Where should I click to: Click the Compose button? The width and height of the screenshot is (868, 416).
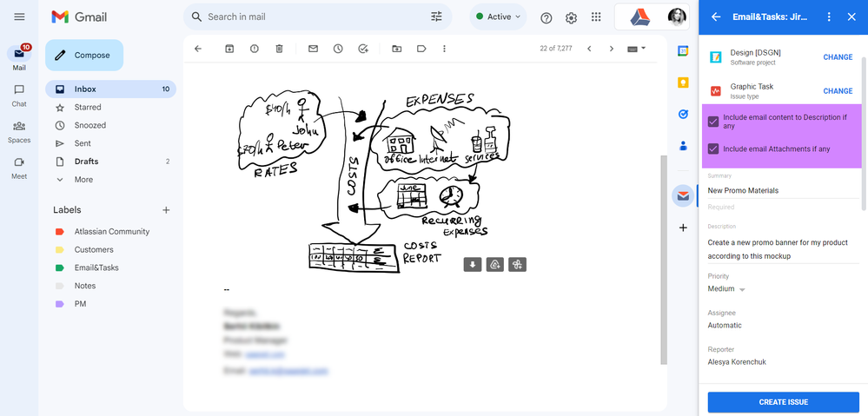84,56
